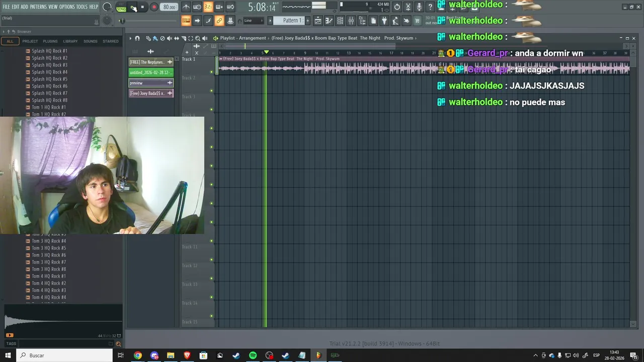Image resolution: width=644 pixels, height=362 pixels.
Task: Open the project picker pages icon
Action: (x=373, y=21)
